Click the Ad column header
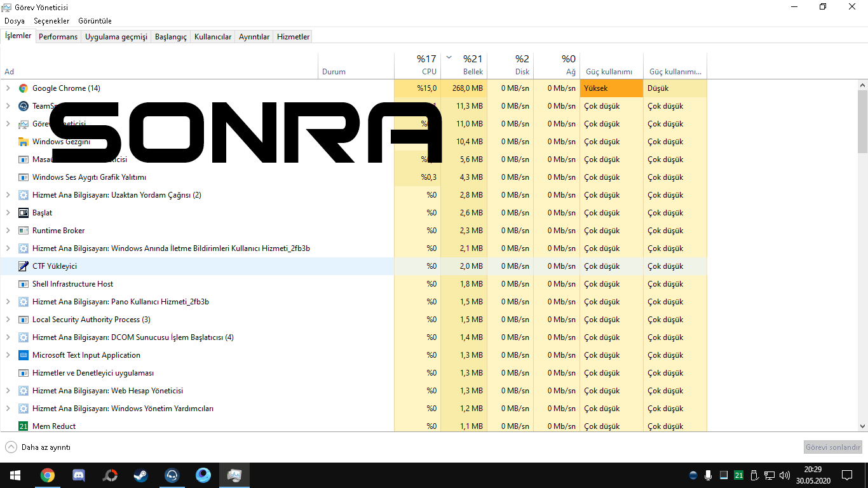Viewport: 868px width, 488px height. (159, 65)
